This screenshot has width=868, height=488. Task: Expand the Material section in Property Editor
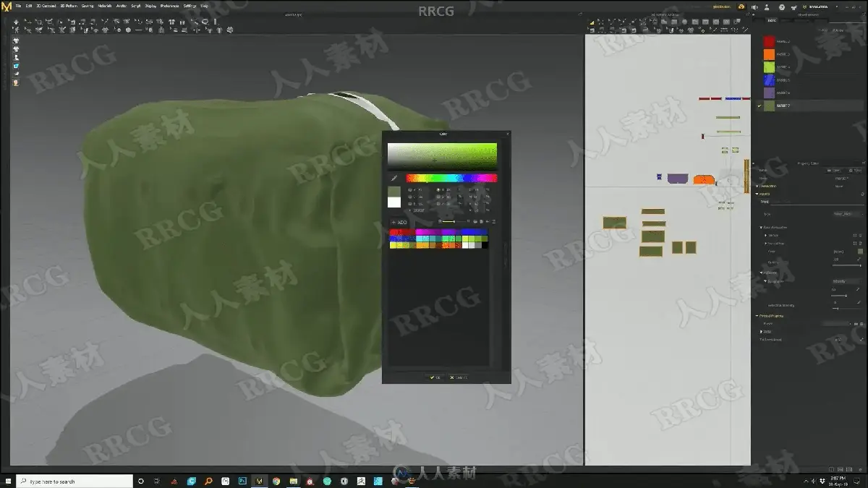758,194
